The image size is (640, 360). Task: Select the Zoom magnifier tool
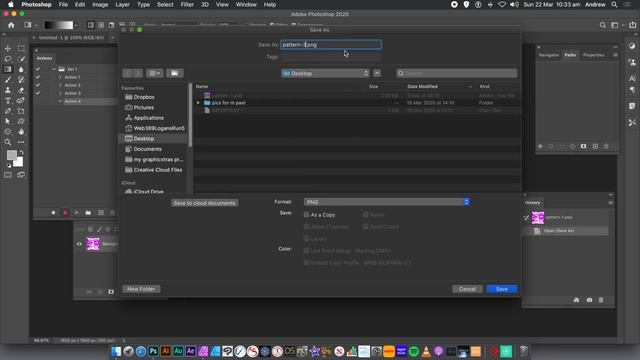8,142
